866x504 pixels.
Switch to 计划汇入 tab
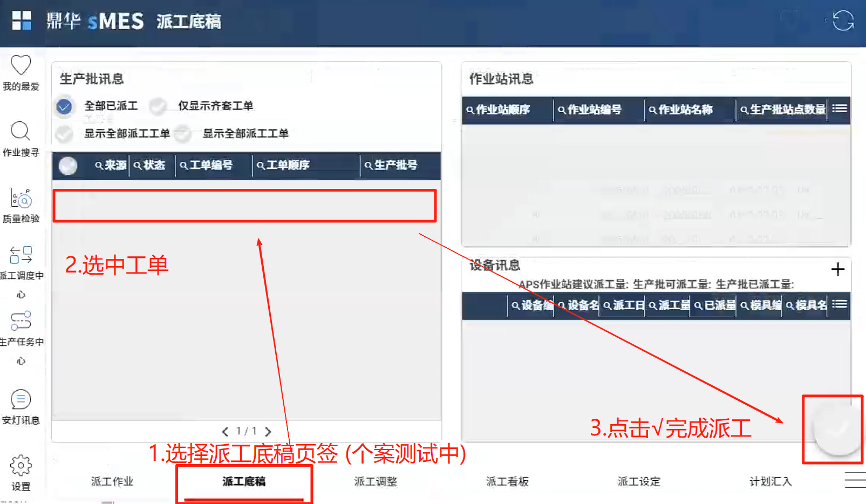tap(770, 481)
